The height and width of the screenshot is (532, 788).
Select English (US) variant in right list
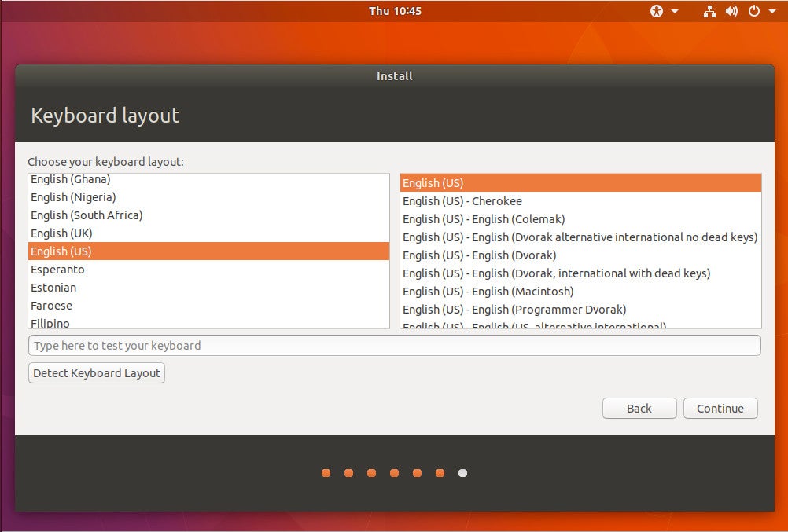580,183
